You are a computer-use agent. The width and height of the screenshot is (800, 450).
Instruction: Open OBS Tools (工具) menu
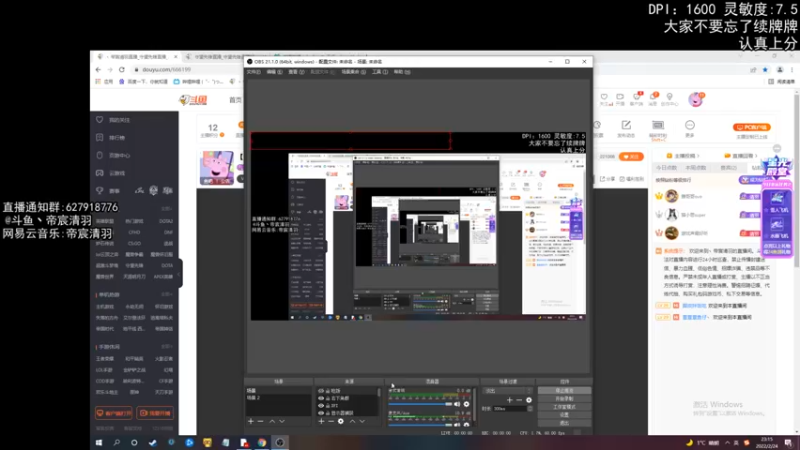click(380, 72)
